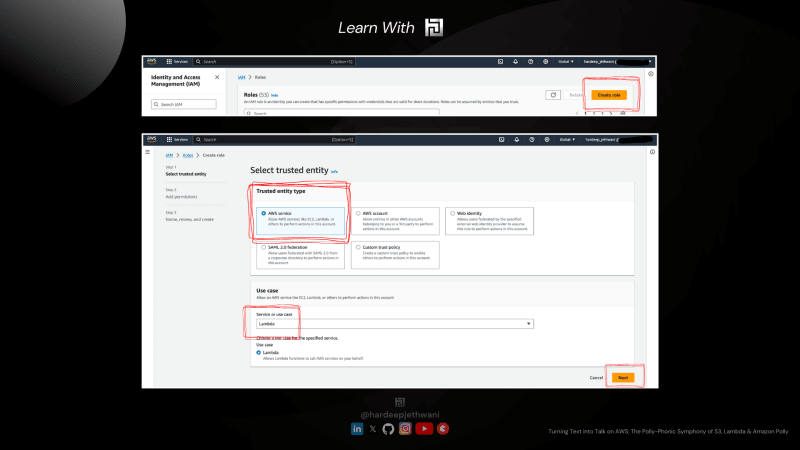Click the Cancel button
This screenshot has height=450, width=800.
pyautogui.click(x=596, y=378)
